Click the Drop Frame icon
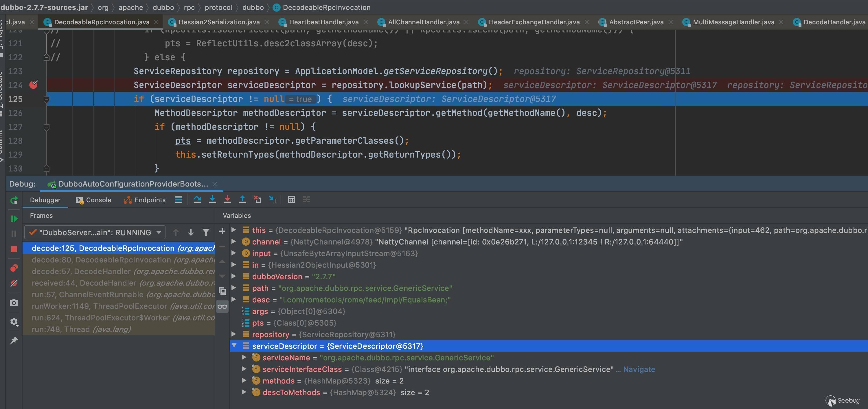The height and width of the screenshot is (409, 868). pos(258,200)
